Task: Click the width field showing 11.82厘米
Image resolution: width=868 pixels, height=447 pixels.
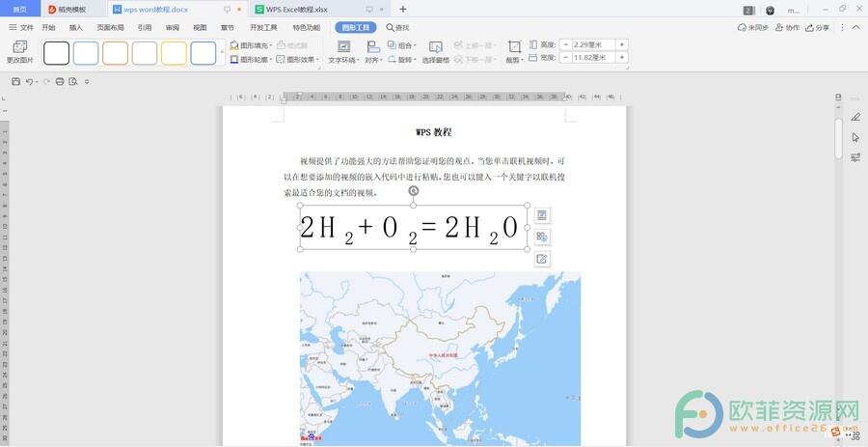Action: (594, 58)
